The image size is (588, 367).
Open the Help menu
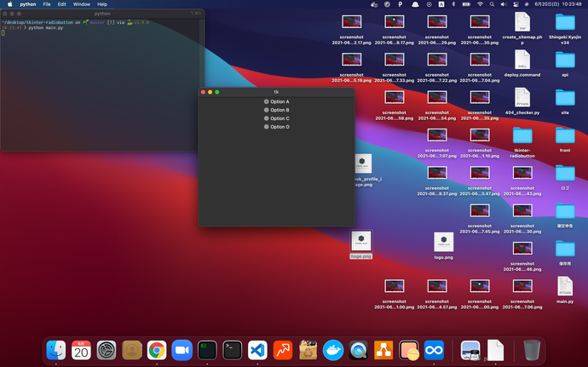[x=102, y=4]
